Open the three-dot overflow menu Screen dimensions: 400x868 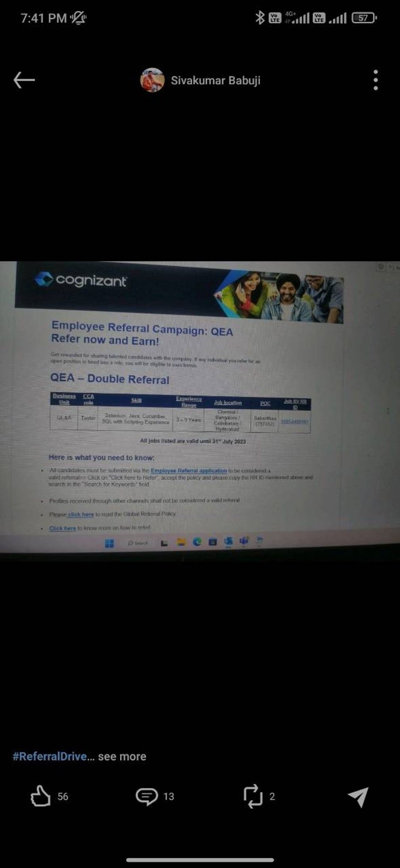(375, 80)
